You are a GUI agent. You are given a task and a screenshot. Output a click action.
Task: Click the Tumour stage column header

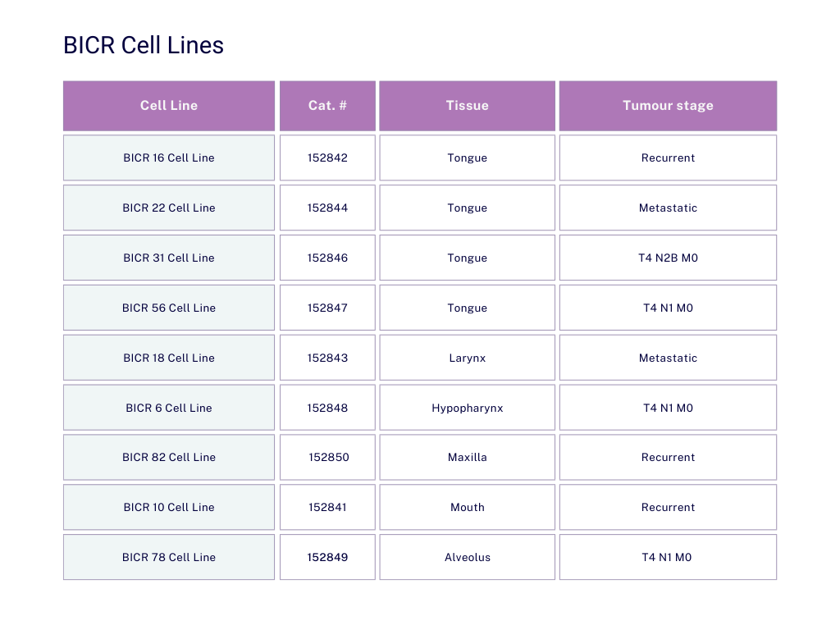[668, 106]
